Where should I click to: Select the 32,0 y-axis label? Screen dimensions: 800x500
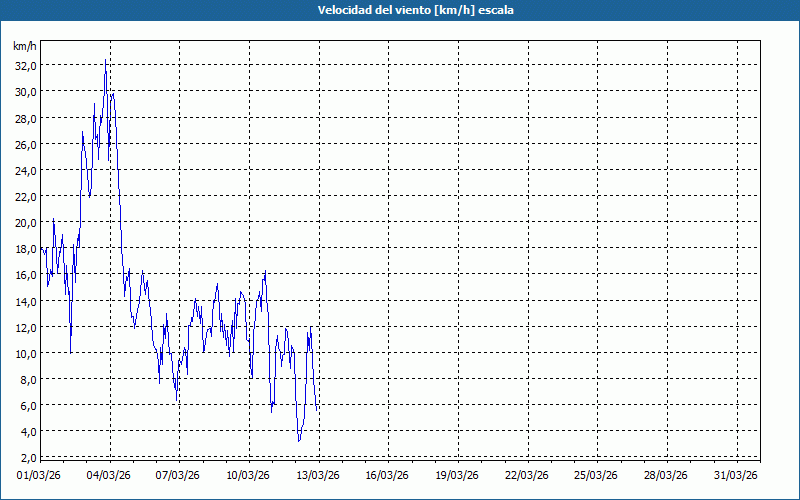pyautogui.click(x=24, y=65)
